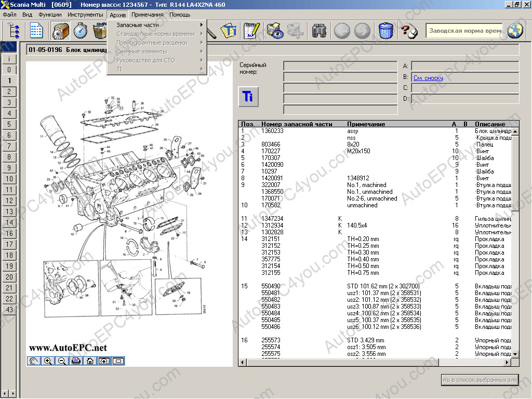Open the Архив menu
Screen dimensions: 532x399
tap(117, 15)
